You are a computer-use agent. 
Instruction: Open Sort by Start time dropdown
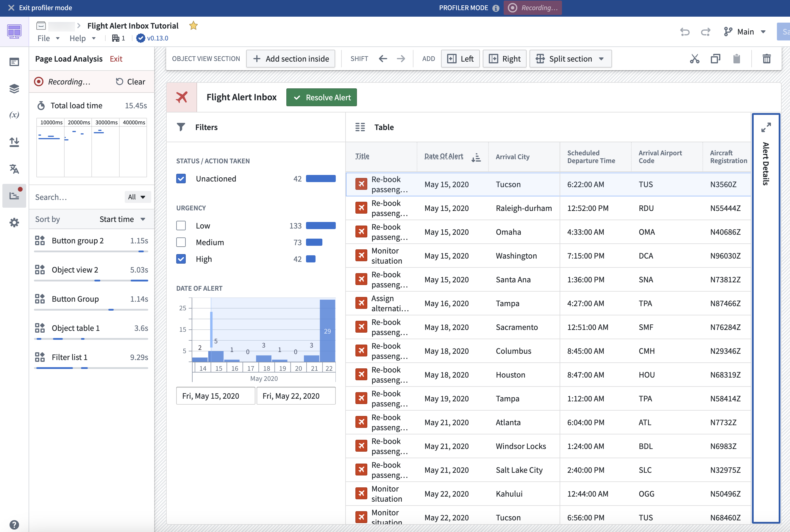click(123, 219)
